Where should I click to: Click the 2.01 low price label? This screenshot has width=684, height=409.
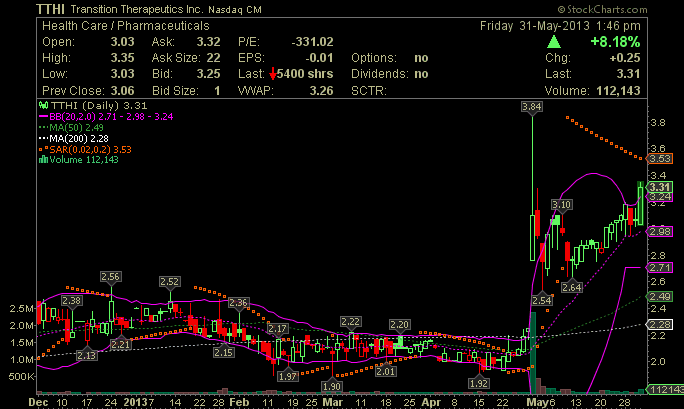(x=386, y=371)
